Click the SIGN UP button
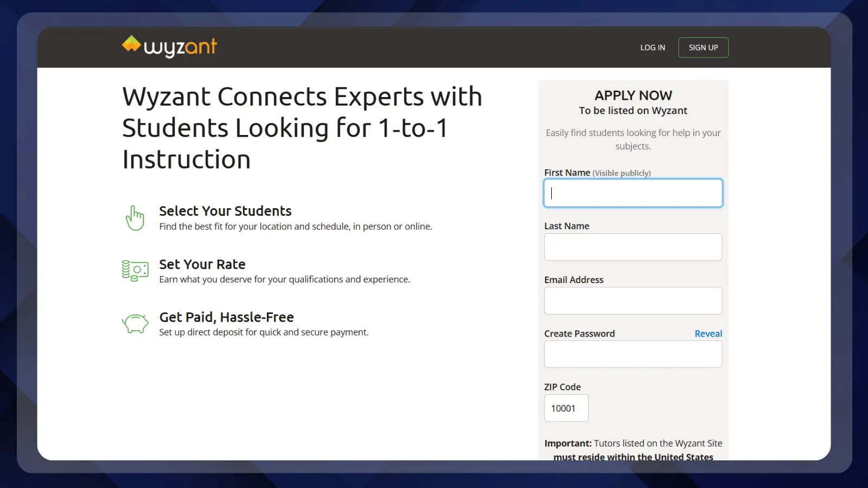The width and height of the screenshot is (868, 488). click(703, 48)
